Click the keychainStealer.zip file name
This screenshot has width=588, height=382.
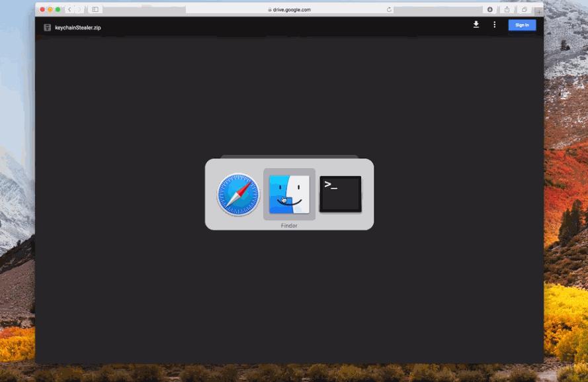(x=77, y=27)
